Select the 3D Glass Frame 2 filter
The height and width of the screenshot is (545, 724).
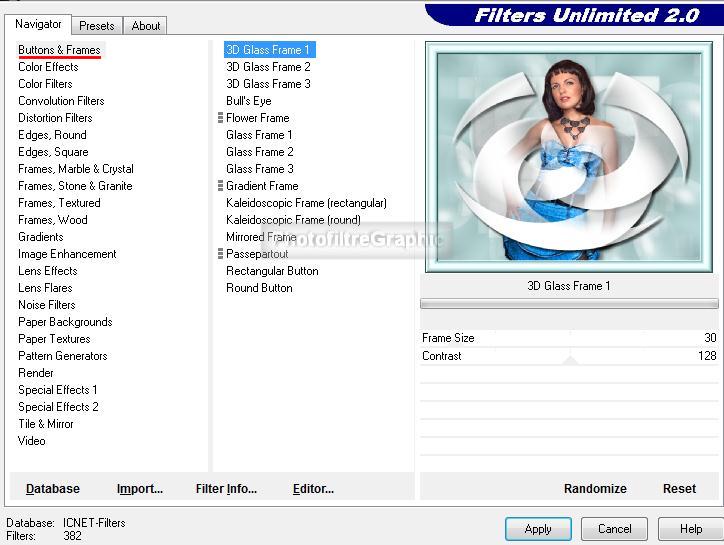[268, 67]
